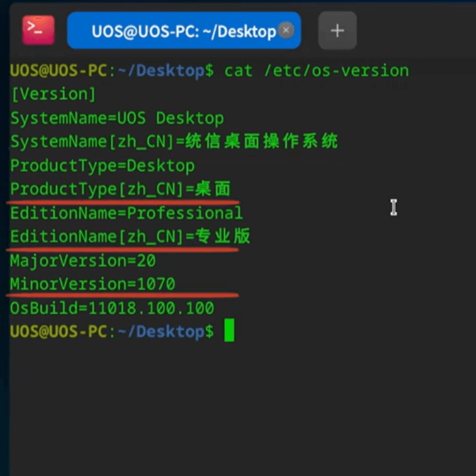The image size is (476, 476).
Task: Click the MinorVersion=1070 line
Action: [x=93, y=284]
